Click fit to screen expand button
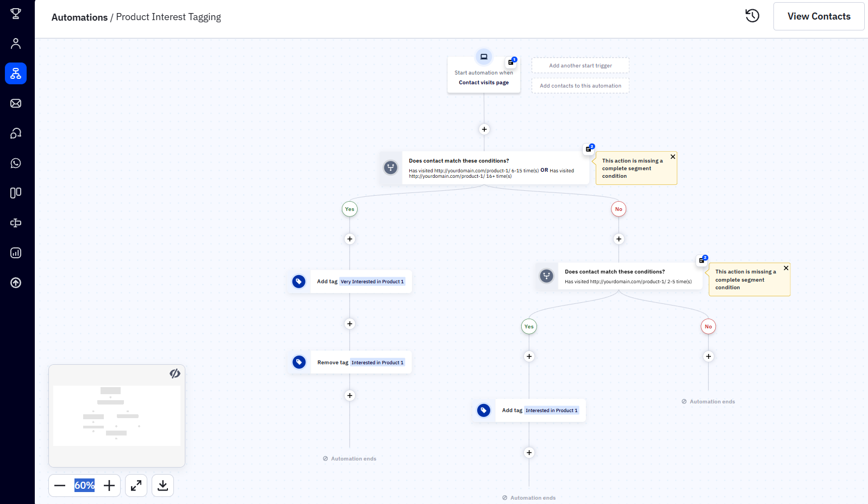Viewport: 868px width, 504px height. click(x=136, y=486)
